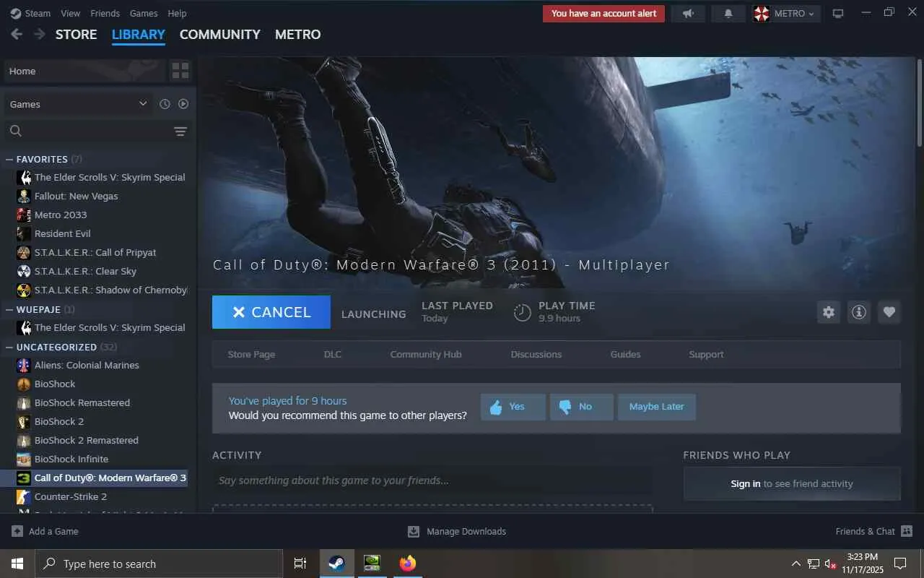Open the Games menu
This screenshot has height=578, width=924.
tap(144, 14)
